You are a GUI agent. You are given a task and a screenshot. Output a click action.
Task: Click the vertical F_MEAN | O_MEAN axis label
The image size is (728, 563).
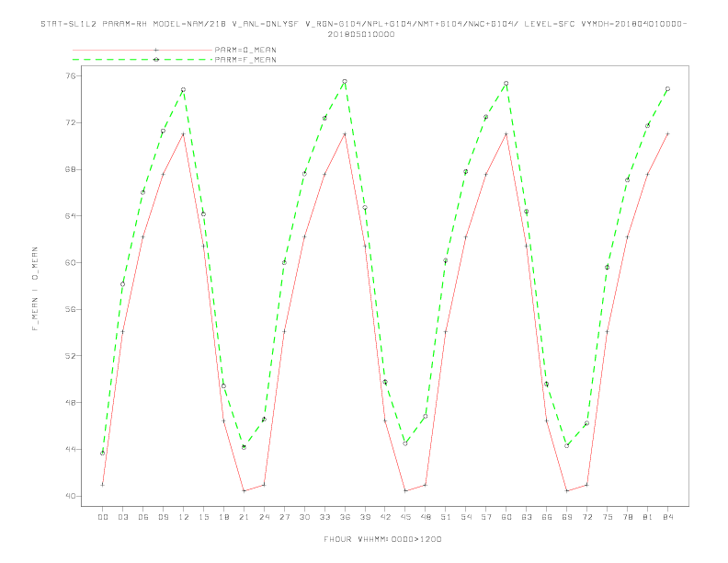point(35,289)
